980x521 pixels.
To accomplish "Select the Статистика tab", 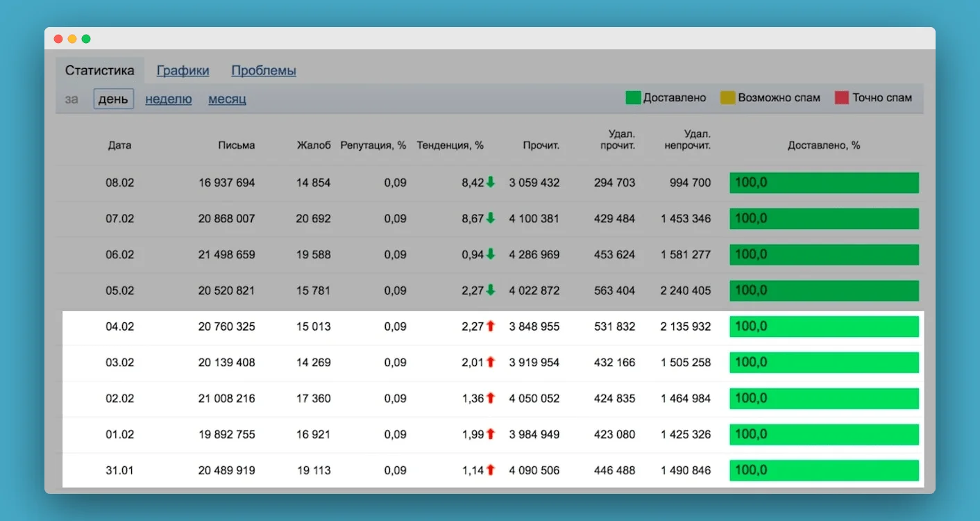I will coord(100,70).
